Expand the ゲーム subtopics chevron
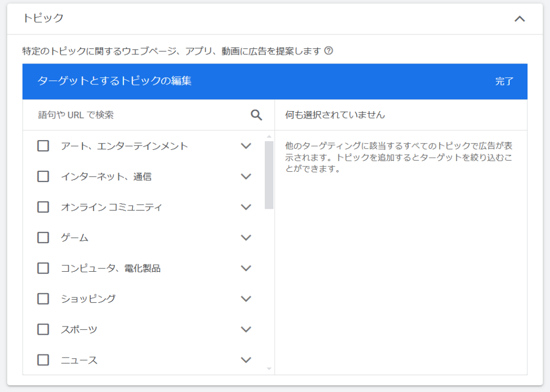Viewport: 550px width, 392px height. click(x=246, y=238)
